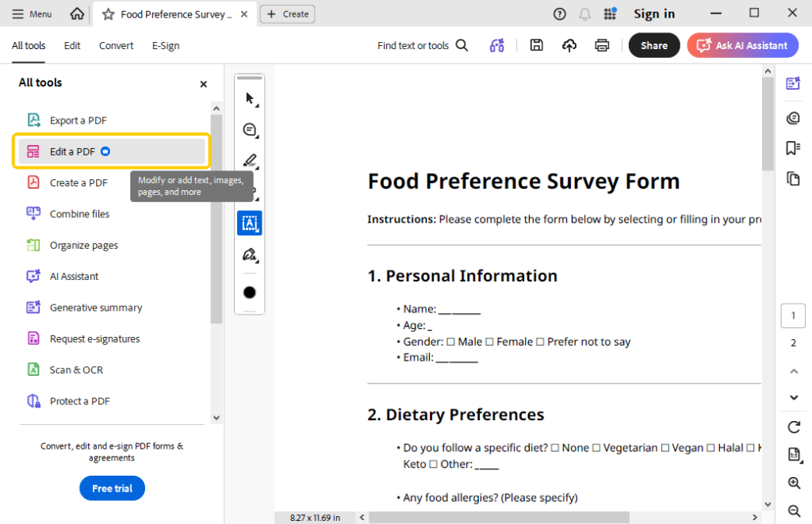Open the E-Sign tab
This screenshot has height=524, width=812.
pyautogui.click(x=166, y=45)
